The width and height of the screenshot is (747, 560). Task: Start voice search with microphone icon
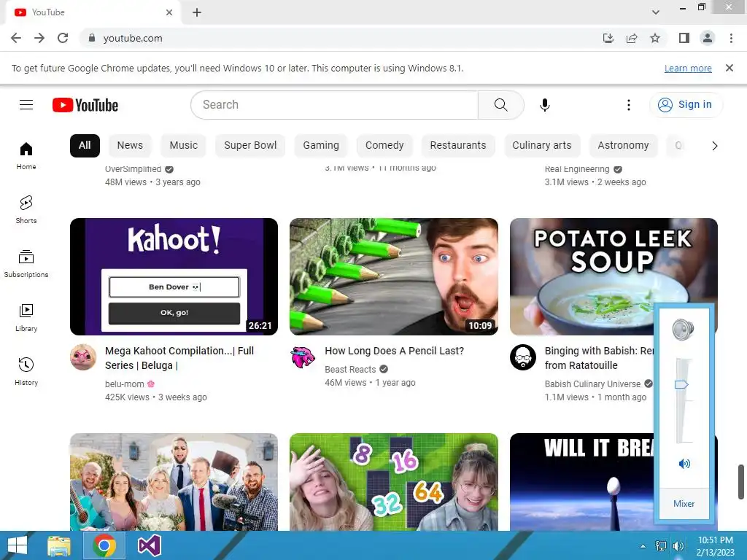(545, 105)
